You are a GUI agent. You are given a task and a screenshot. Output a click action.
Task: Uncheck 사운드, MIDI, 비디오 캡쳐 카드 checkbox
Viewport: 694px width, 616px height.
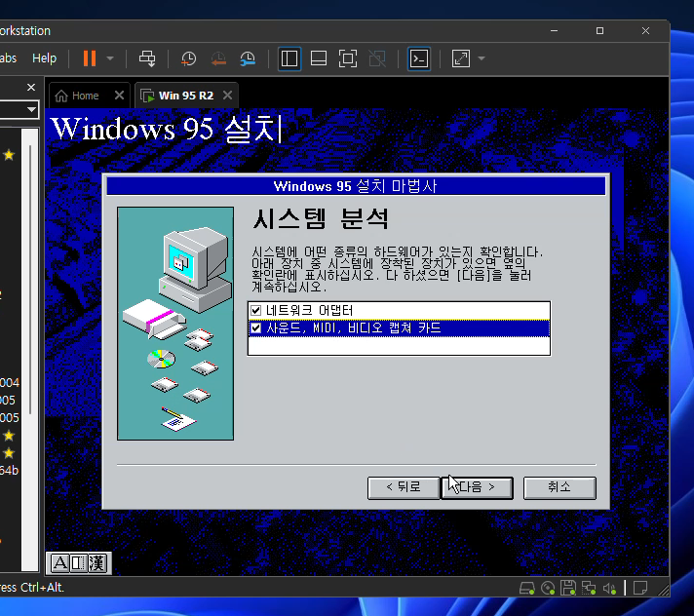click(255, 327)
